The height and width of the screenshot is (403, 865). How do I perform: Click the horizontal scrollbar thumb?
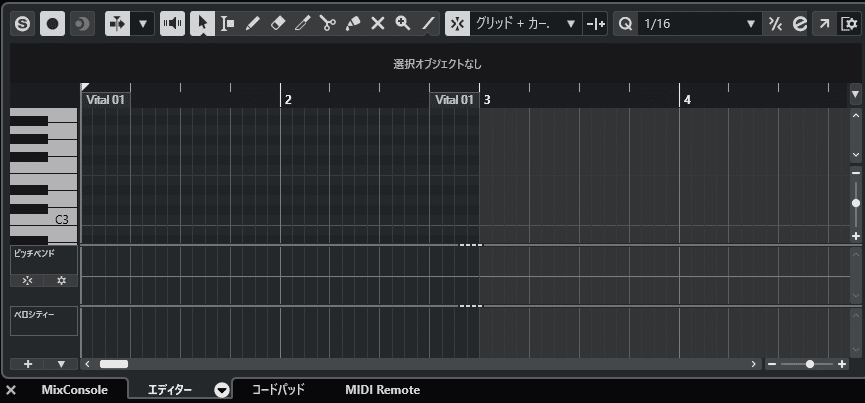(114, 364)
